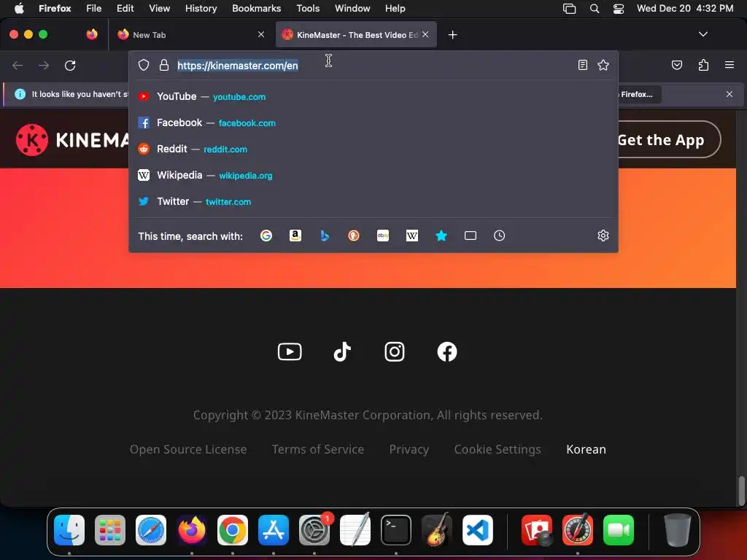The height and width of the screenshot is (560, 747).
Task: Close the New Tab tab
Action: (261, 34)
